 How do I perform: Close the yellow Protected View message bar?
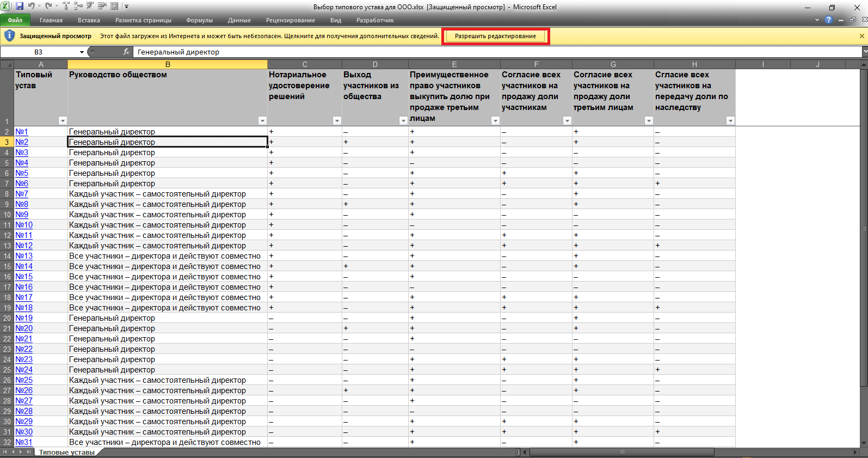tap(862, 36)
